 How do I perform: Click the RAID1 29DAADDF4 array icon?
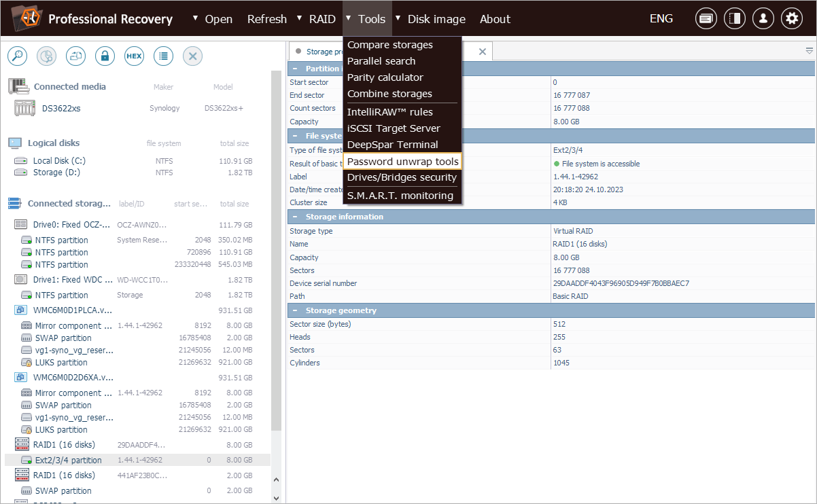click(x=20, y=445)
